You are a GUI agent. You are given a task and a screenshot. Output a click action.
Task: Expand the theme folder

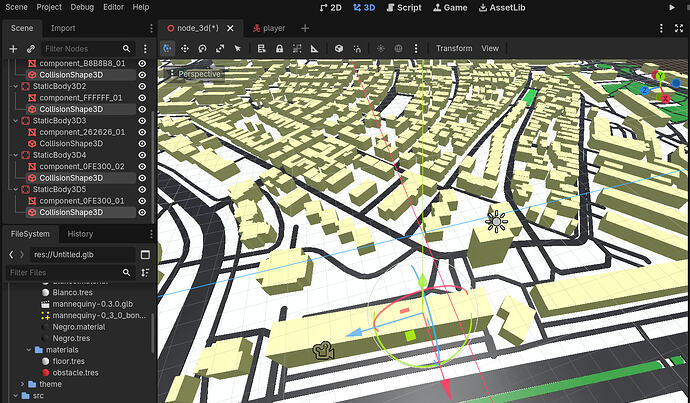23,384
